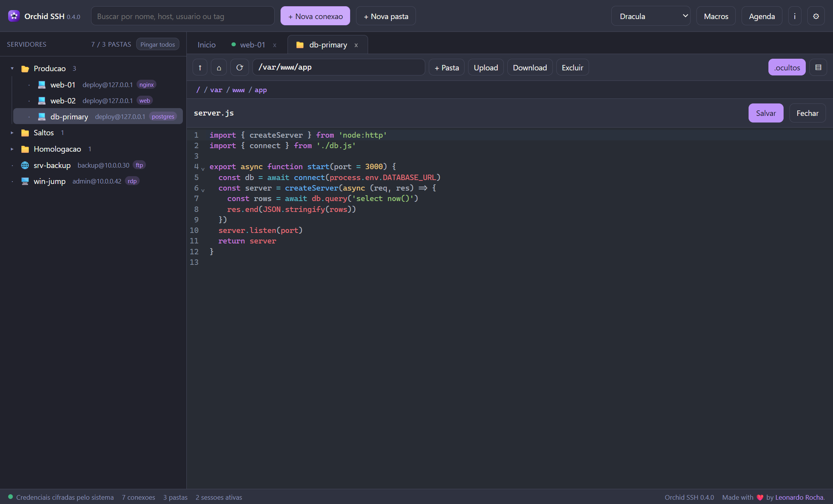Collapse the Producao folder
The height and width of the screenshot is (504, 833).
click(12, 68)
